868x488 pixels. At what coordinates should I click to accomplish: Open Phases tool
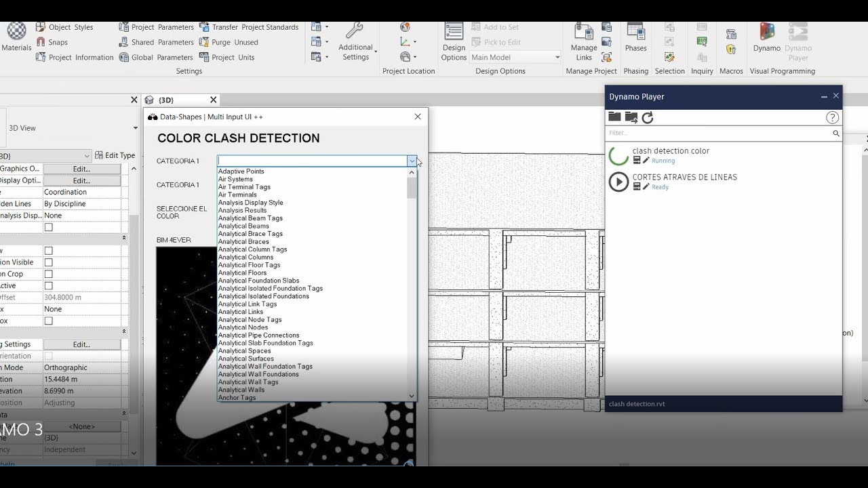pyautogui.click(x=635, y=37)
